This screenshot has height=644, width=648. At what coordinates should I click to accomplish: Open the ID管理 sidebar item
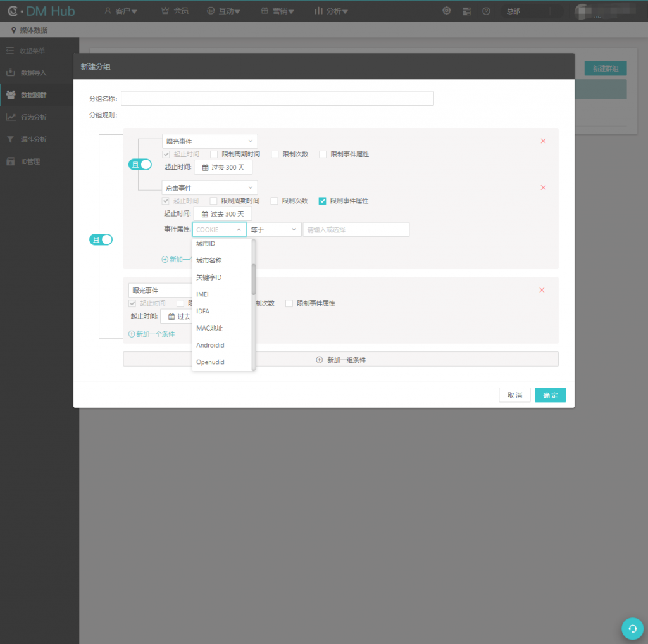[x=30, y=161]
